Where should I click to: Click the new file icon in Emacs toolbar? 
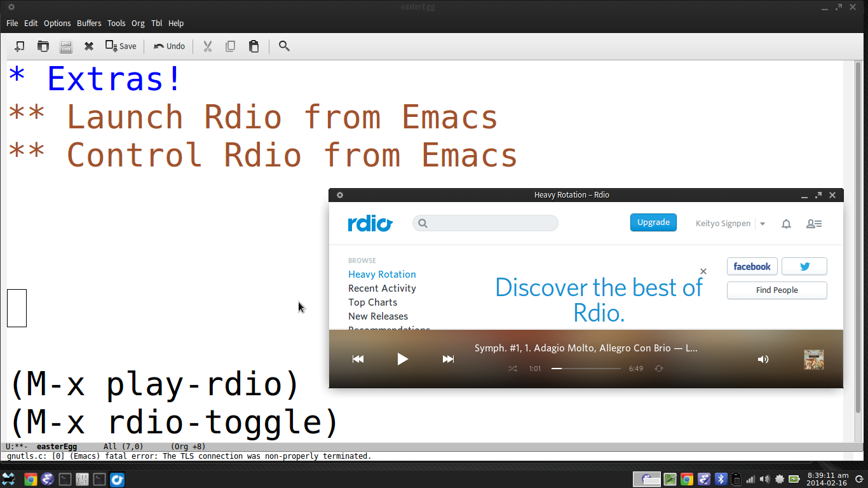point(20,46)
